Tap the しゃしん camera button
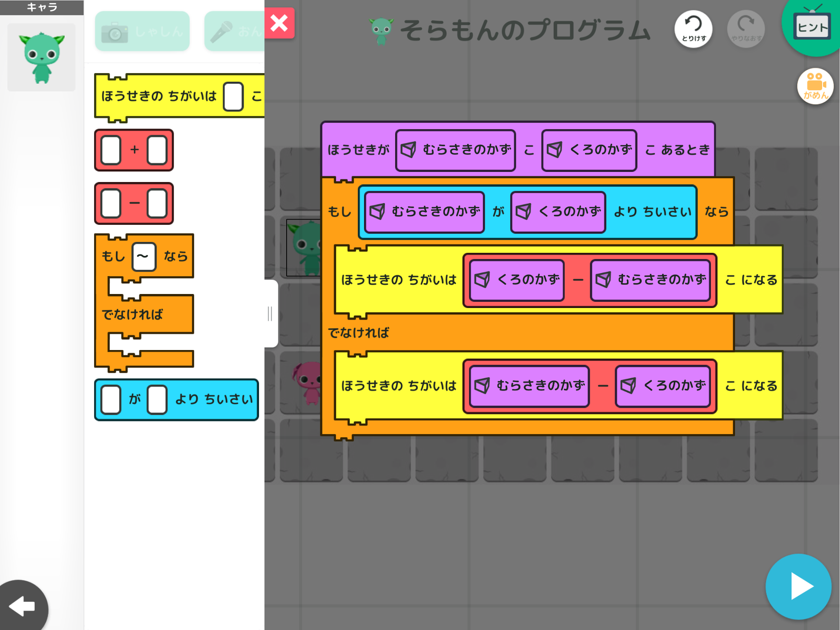 (142, 31)
